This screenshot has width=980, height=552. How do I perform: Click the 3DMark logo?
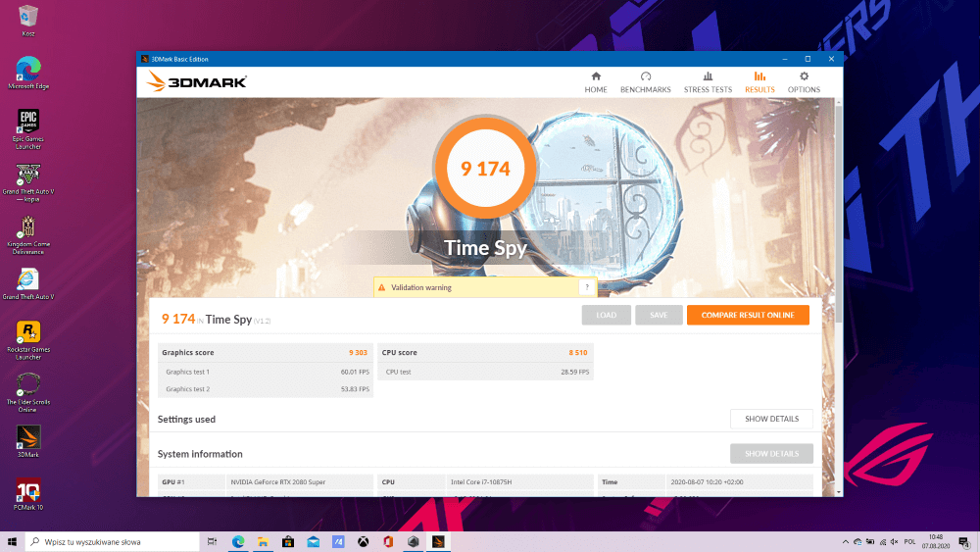[x=196, y=82]
